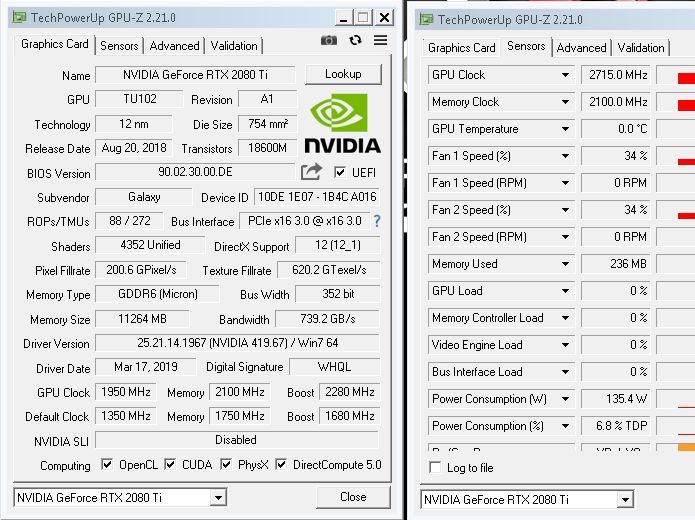Click the screenshot camera icon
The height and width of the screenshot is (520, 695).
[328, 41]
